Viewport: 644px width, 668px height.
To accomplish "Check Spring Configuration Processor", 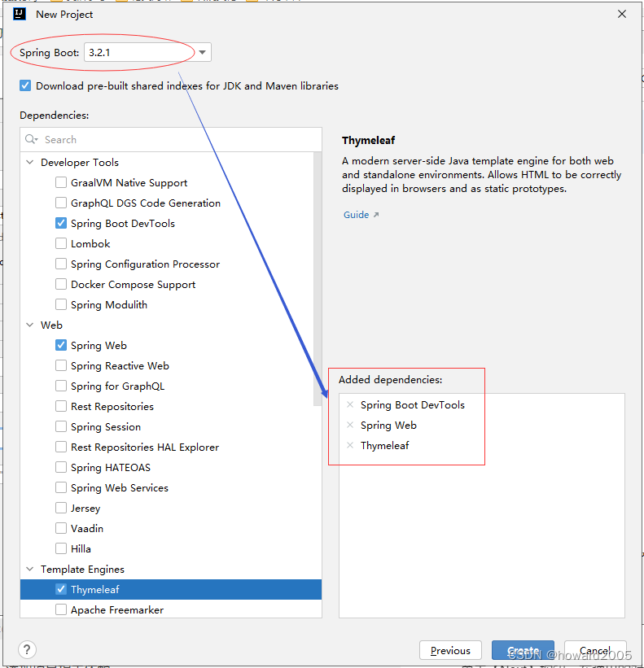I will pos(61,264).
